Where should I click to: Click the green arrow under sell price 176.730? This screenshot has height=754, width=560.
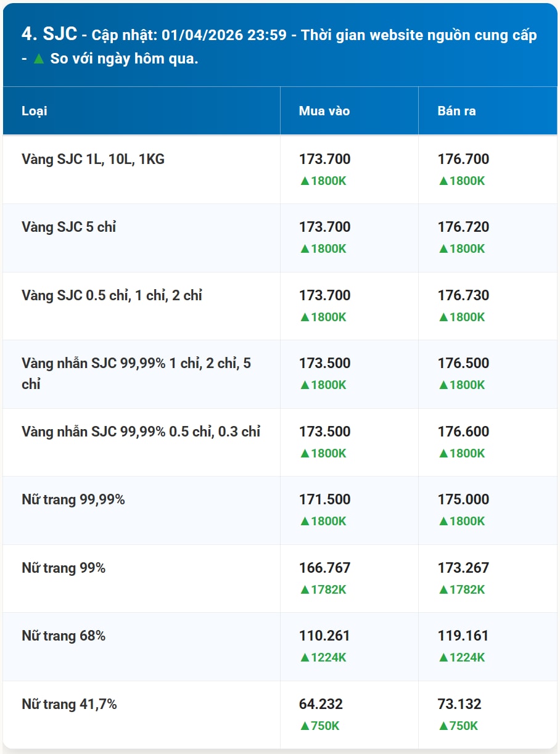pyautogui.click(x=443, y=318)
